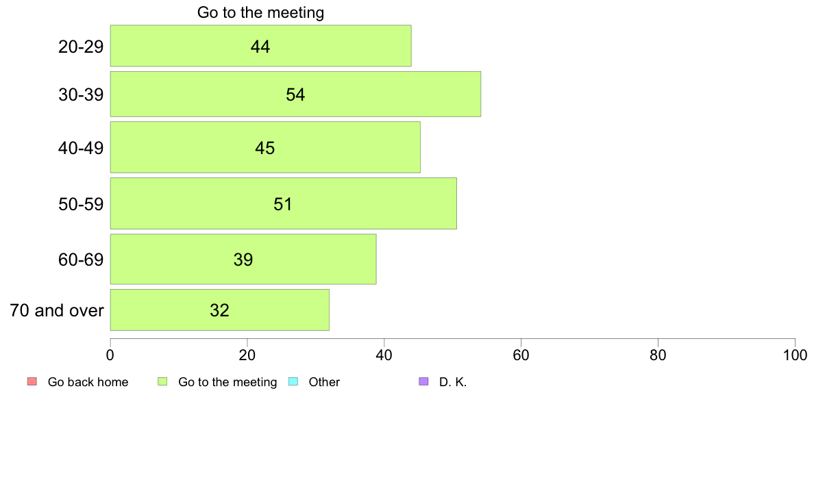Click the 30-39 age group label
814x504 pixels.
click(81, 94)
